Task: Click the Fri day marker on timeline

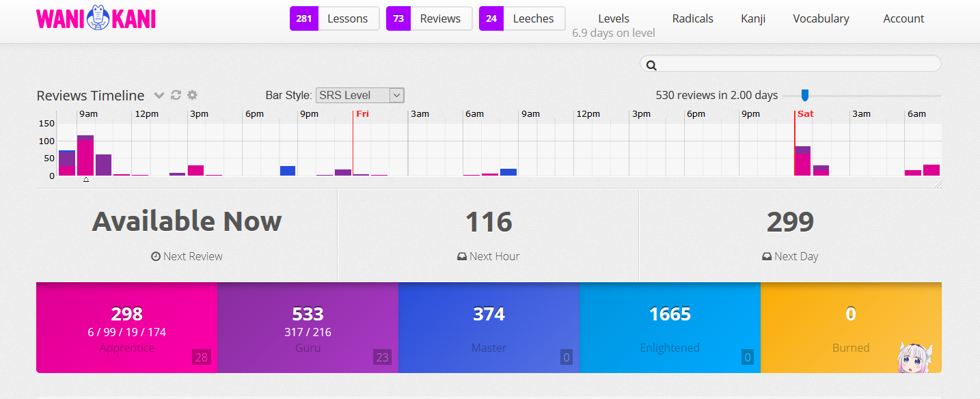Action: coord(362,114)
